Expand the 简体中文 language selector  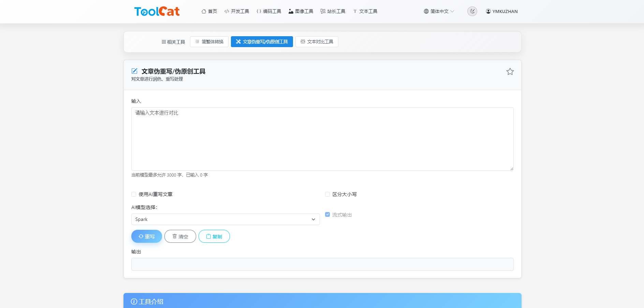(x=439, y=11)
